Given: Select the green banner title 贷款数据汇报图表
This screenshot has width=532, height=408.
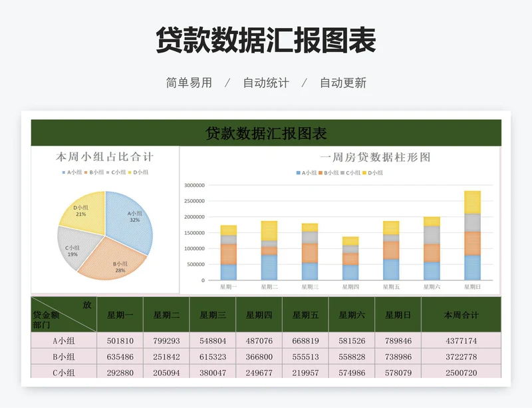Looking at the screenshot, I should click(266, 133).
